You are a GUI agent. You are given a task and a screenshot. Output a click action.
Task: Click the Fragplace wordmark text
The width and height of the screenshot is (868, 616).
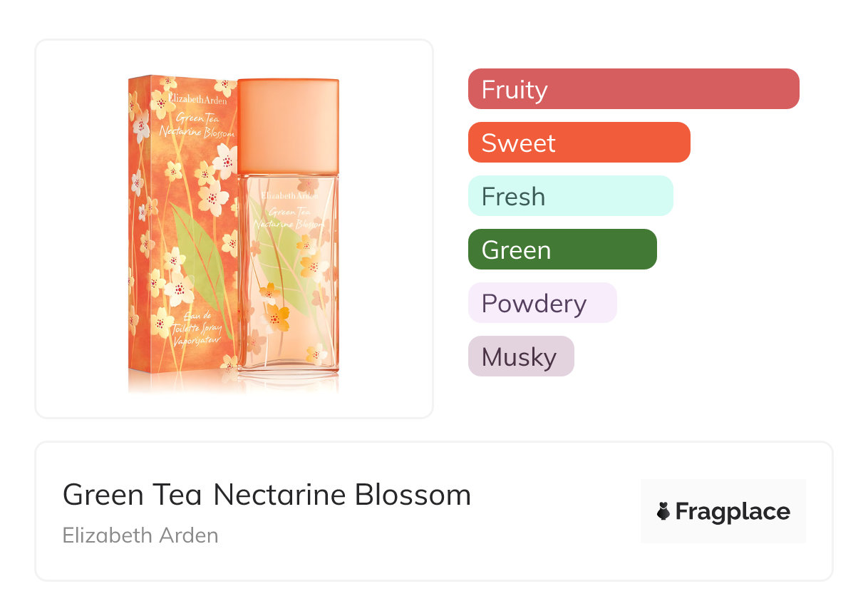(733, 512)
